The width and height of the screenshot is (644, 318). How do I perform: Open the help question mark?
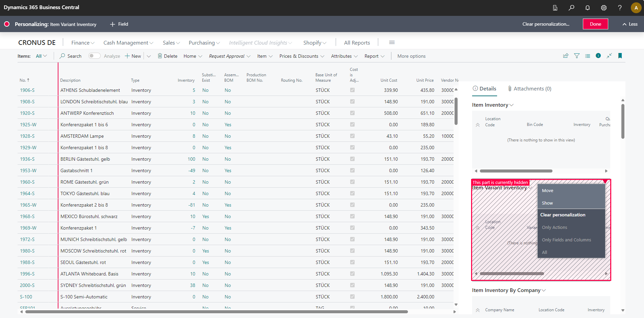coord(620,8)
